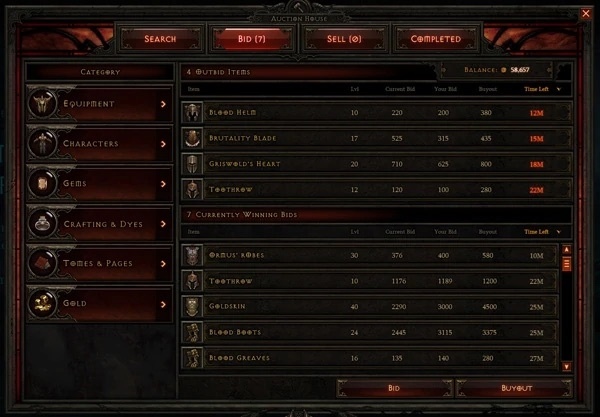Viewport: 600px width, 417px height.
Task: Sort outbid items by Time Left arrow
Action: (559, 89)
